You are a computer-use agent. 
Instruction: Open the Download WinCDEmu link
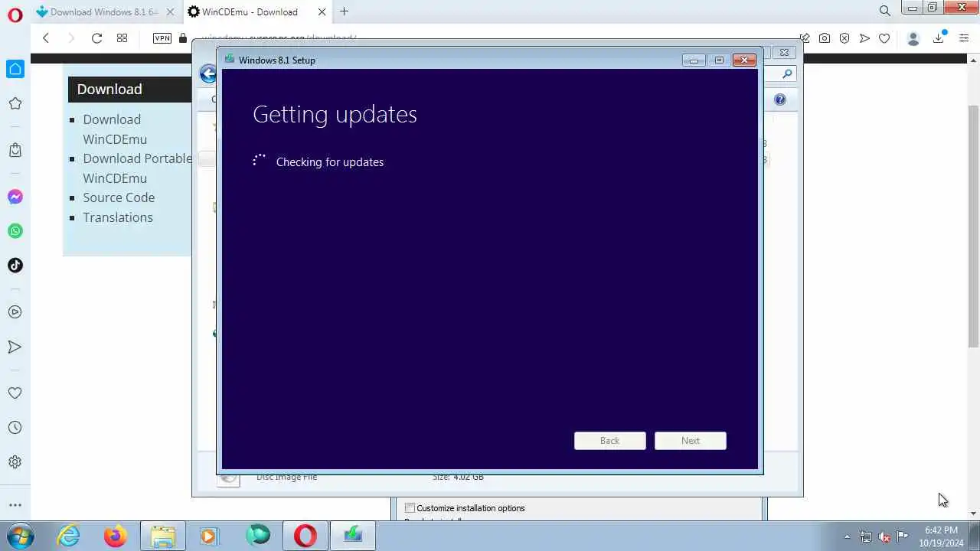tap(115, 129)
